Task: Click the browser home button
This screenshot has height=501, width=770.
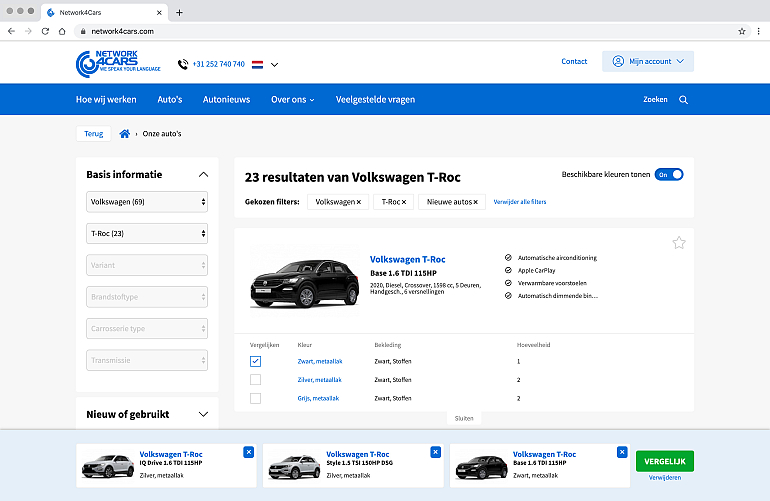Action: [62, 31]
